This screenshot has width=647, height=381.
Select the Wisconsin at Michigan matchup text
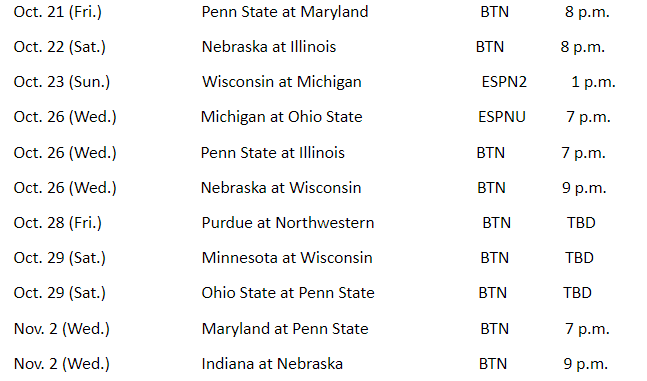[x=282, y=83]
